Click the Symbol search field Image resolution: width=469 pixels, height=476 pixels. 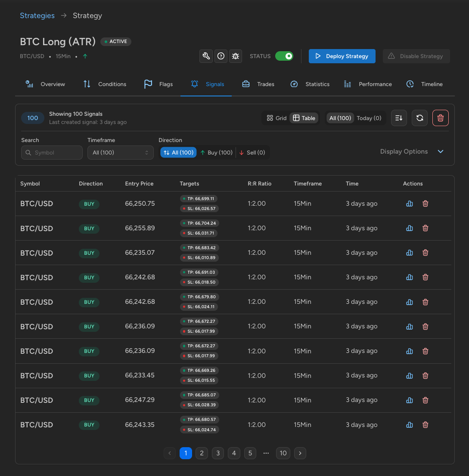coord(52,152)
